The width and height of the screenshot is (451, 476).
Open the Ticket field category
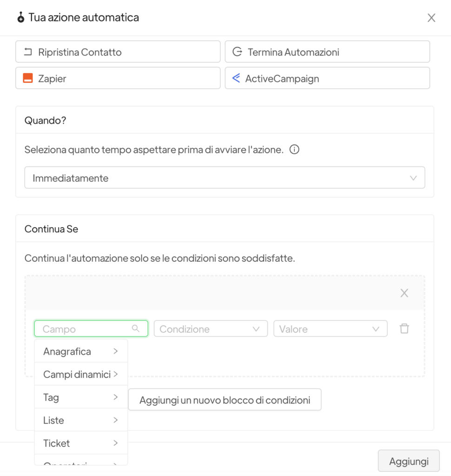coord(81,443)
